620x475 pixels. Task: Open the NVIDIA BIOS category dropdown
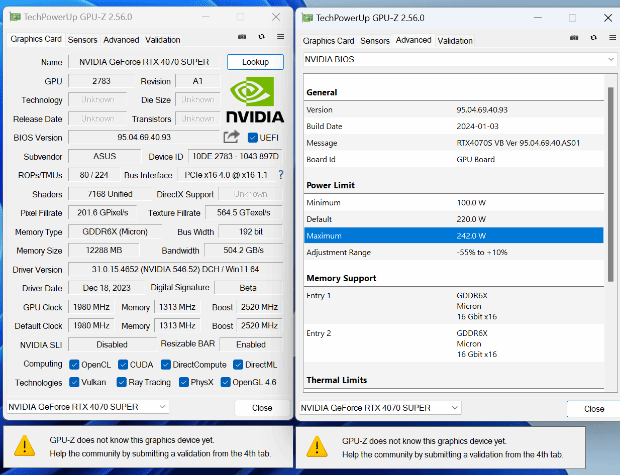(459, 59)
